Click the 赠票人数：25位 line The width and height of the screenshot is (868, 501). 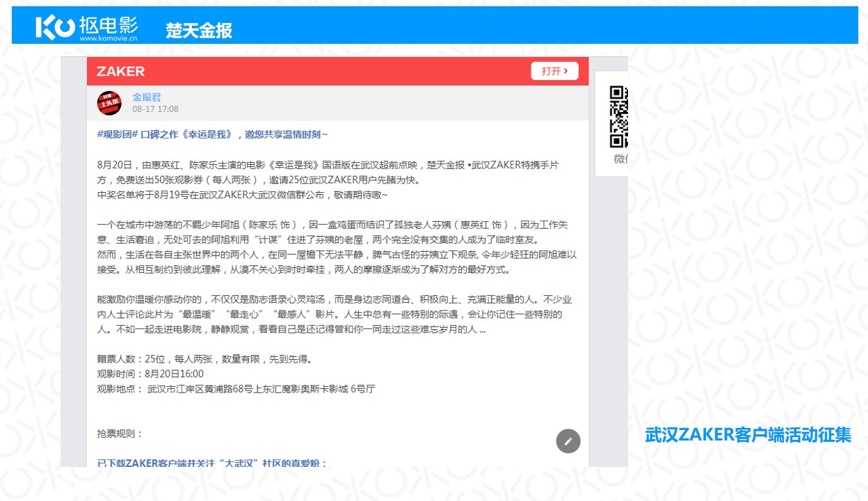pos(205,360)
